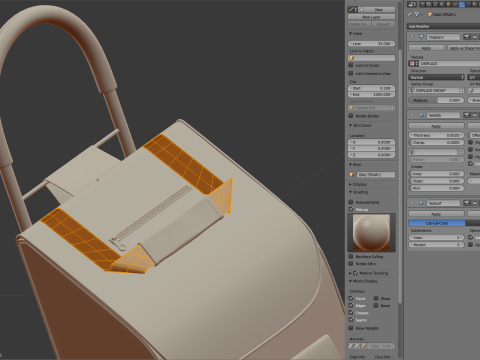Switch to the Object properties tab

tap(449, 4)
